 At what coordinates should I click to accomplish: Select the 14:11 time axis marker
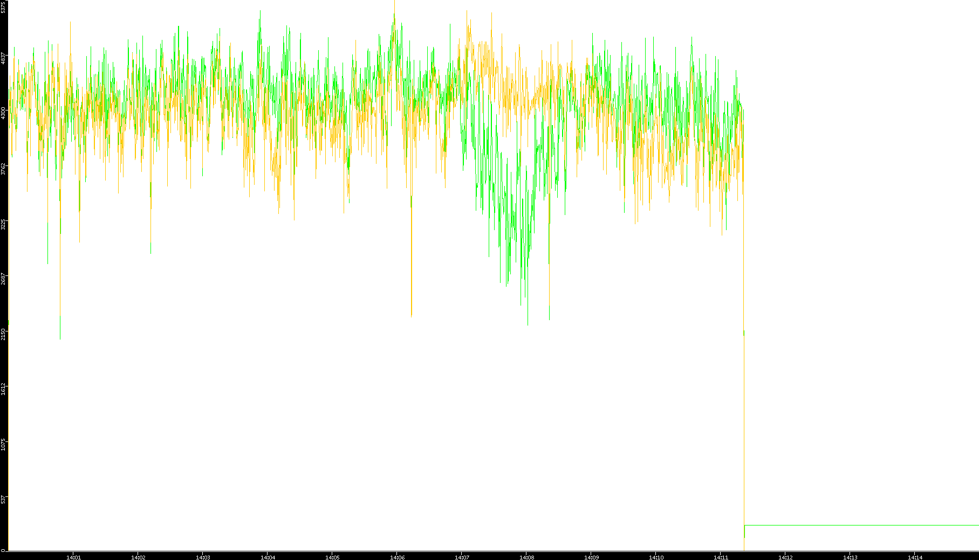[721, 557]
